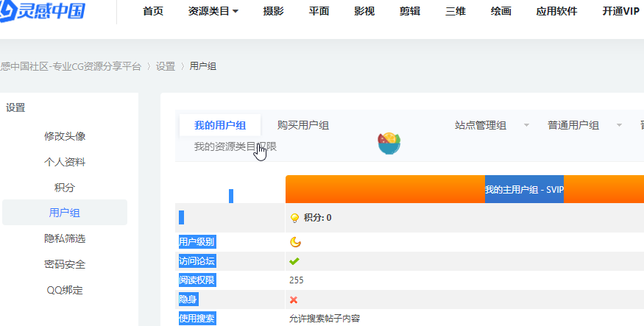Click the community home breadcrumb link

(x=71, y=66)
